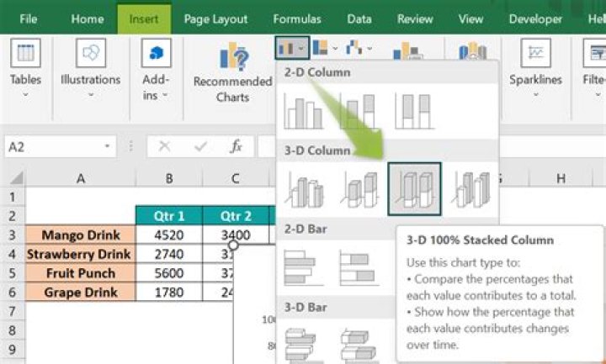Choose 2-D Stacked Bar chart
606x364 pixels.
pos(359,267)
